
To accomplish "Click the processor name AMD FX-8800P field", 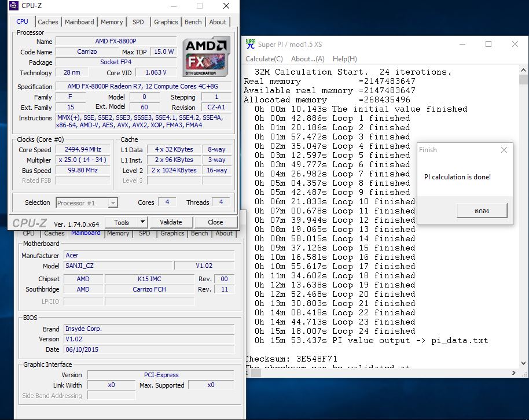I will pyautogui.click(x=116, y=41).
